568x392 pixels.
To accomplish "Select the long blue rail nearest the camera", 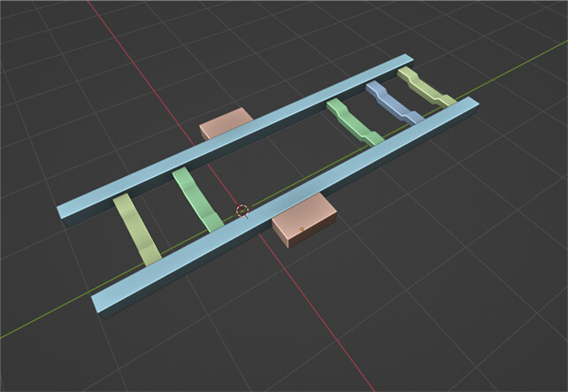I will pyautogui.click(x=285, y=208).
